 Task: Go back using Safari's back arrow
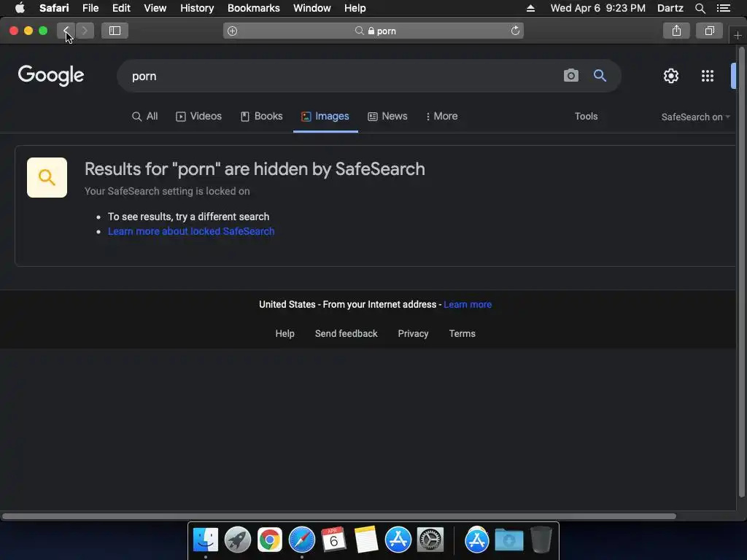[66, 31]
